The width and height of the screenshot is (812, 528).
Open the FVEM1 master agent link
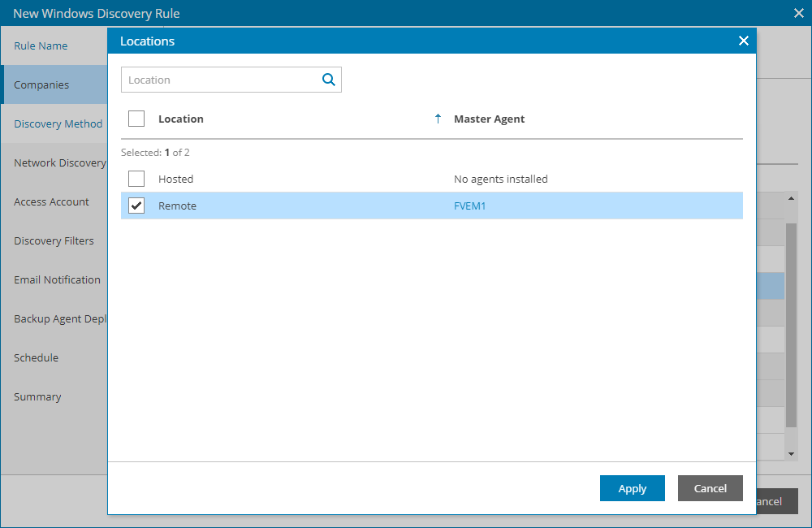[469, 206]
